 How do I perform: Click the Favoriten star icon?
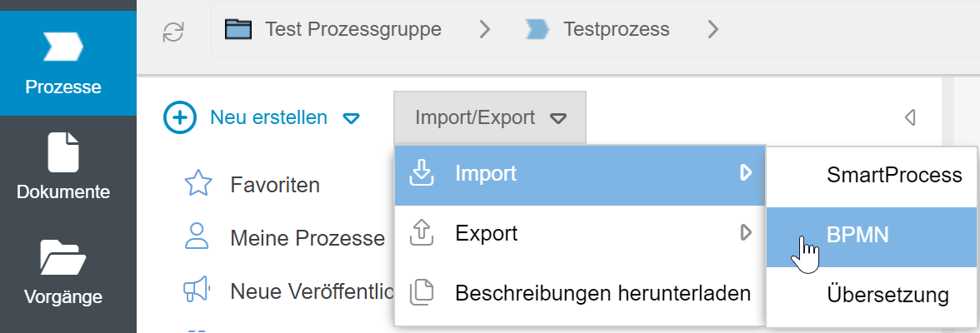click(198, 184)
